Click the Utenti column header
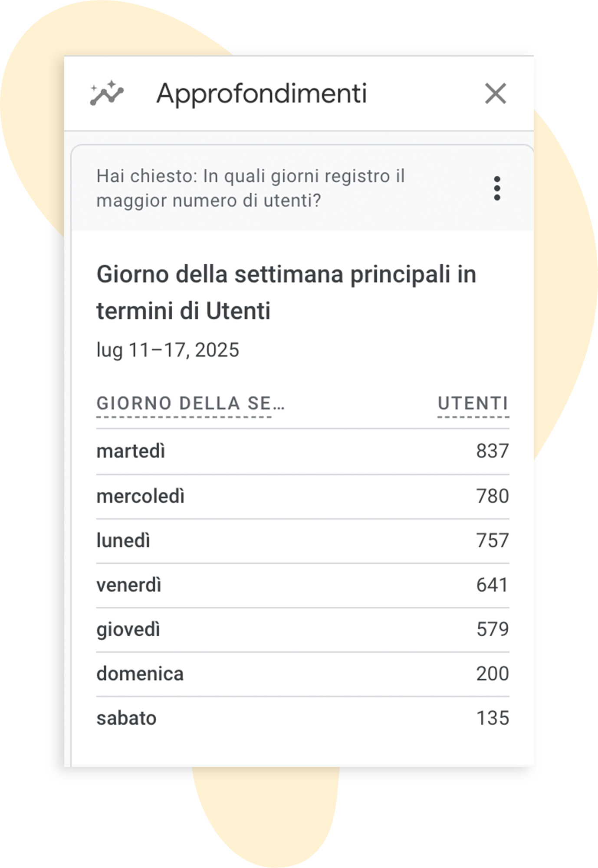The height and width of the screenshot is (868, 598). point(473,404)
